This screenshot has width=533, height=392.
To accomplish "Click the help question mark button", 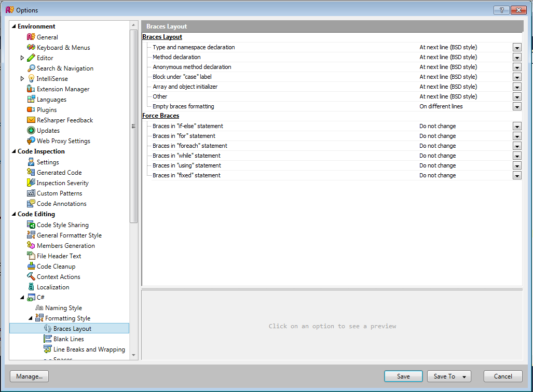I will (501, 10).
